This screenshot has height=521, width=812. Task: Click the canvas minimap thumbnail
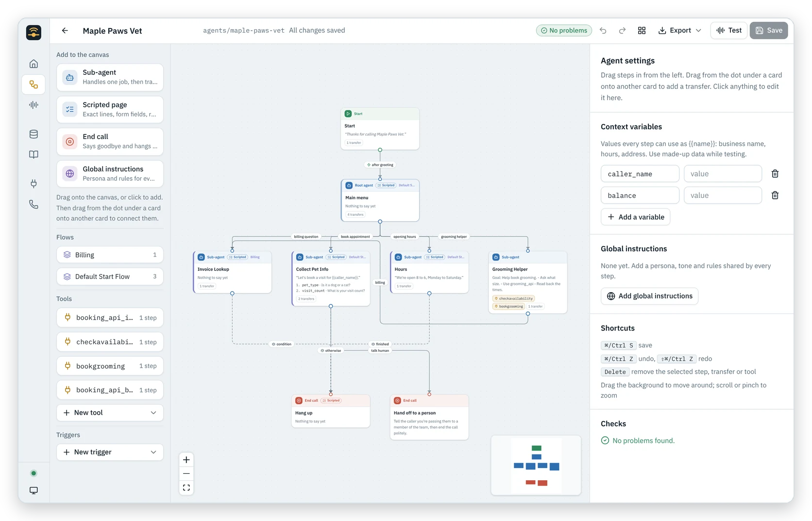tap(536, 466)
